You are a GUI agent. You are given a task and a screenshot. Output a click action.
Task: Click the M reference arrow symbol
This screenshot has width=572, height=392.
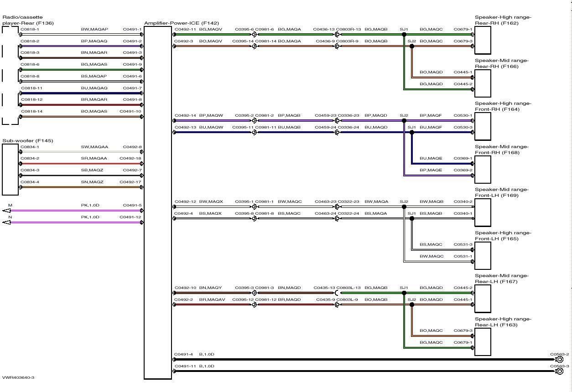coord(6,211)
